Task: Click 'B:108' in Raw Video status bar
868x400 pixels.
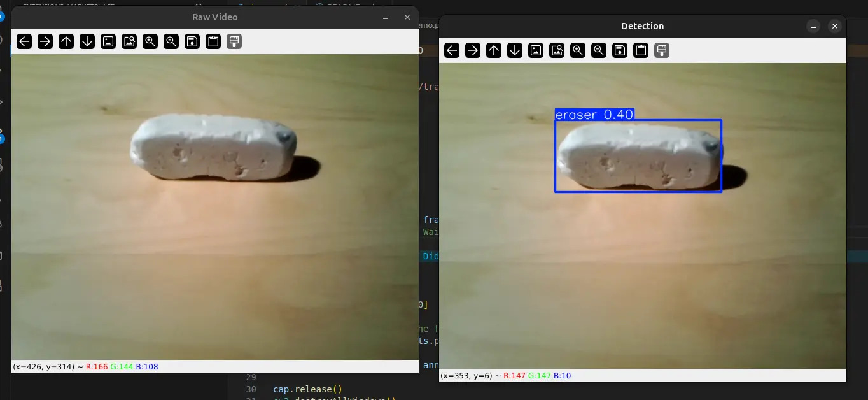Action: (147, 367)
